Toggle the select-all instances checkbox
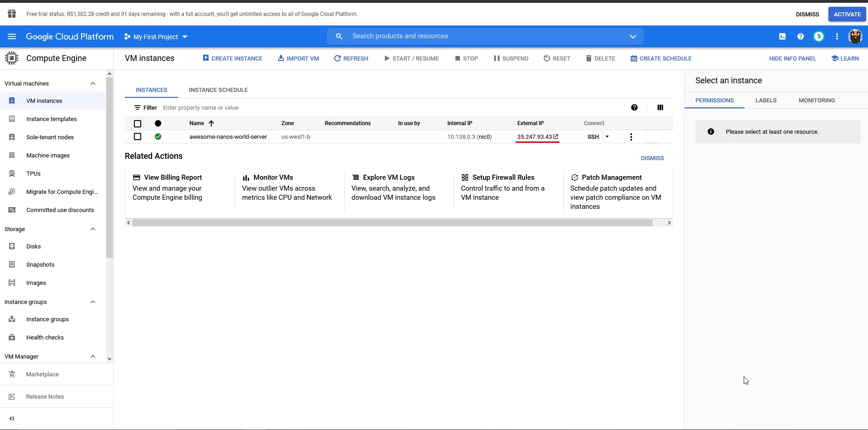 click(138, 123)
